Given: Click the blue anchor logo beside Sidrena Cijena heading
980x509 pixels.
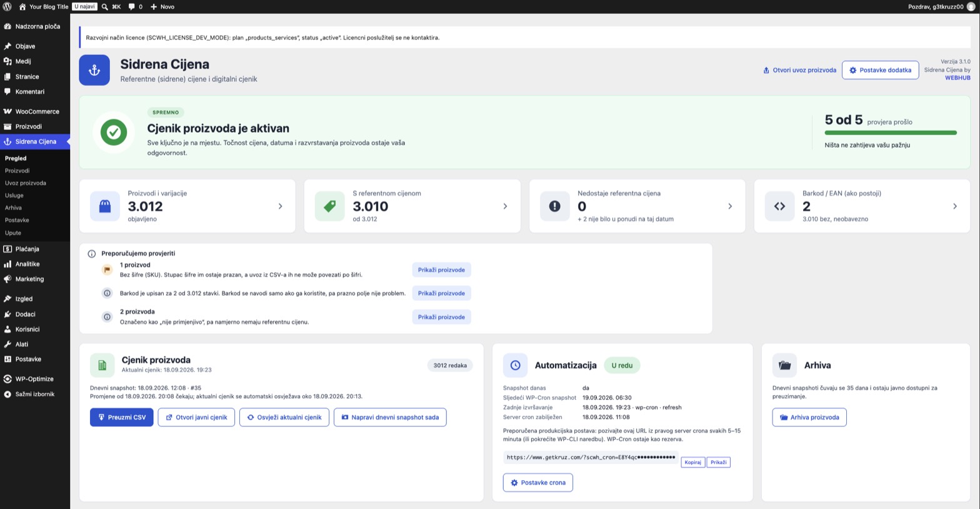Looking at the screenshot, I should click(94, 70).
